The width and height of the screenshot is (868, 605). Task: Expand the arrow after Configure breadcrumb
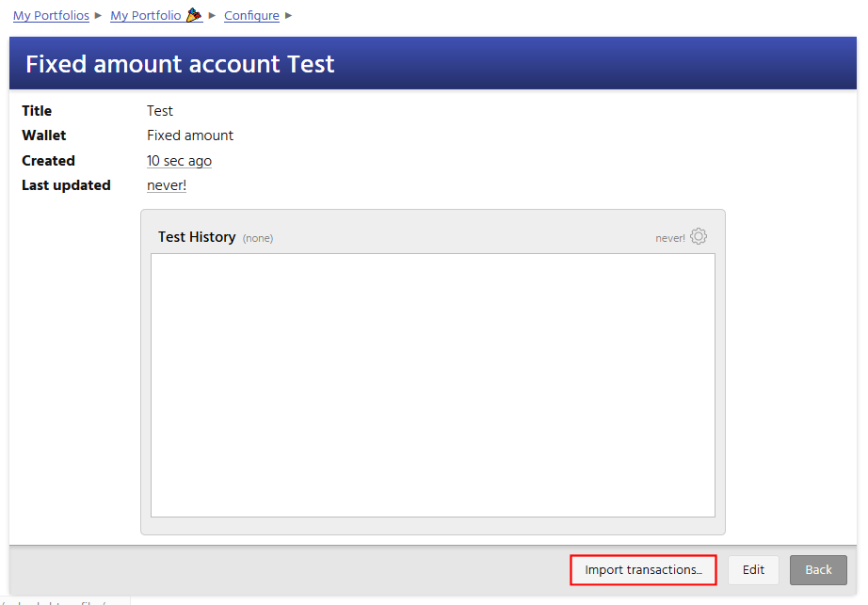click(x=288, y=15)
